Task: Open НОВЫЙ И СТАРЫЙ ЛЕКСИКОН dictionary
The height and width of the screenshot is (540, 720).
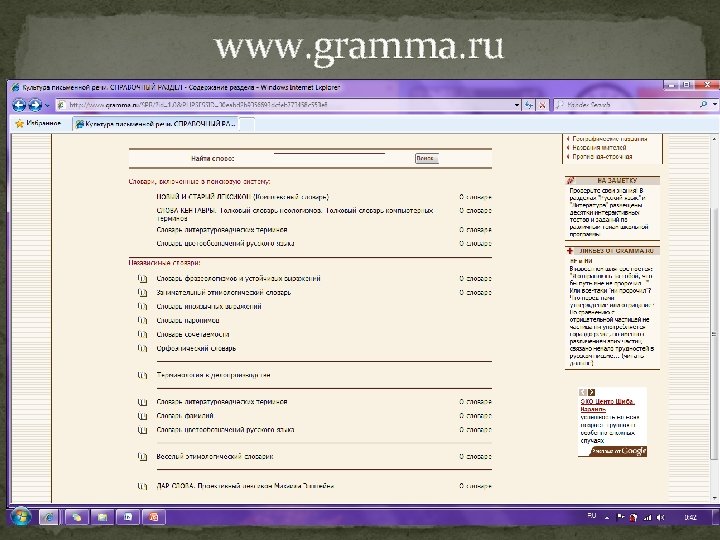Action: (242, 197)
